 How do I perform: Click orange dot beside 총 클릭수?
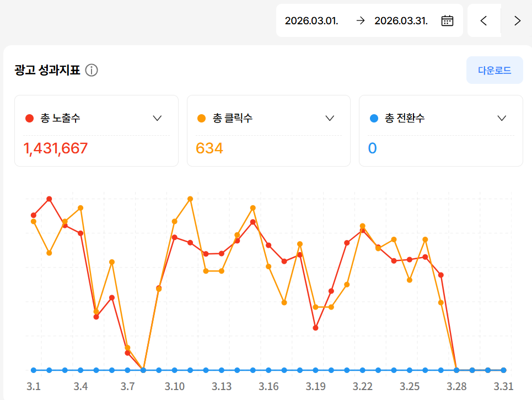coord(202,118)
